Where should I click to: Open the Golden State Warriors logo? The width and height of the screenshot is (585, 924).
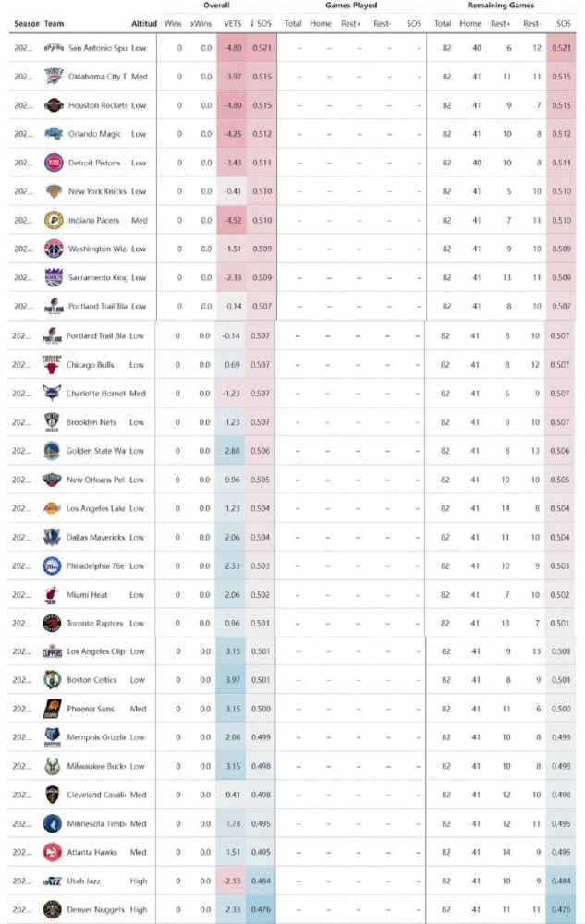52,451
